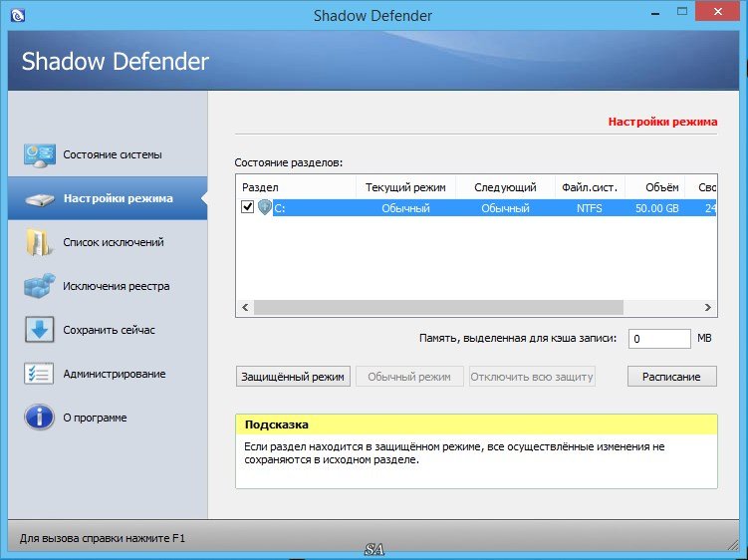
Task: Click the left scroll arrow of partition list
Action: 245,308
